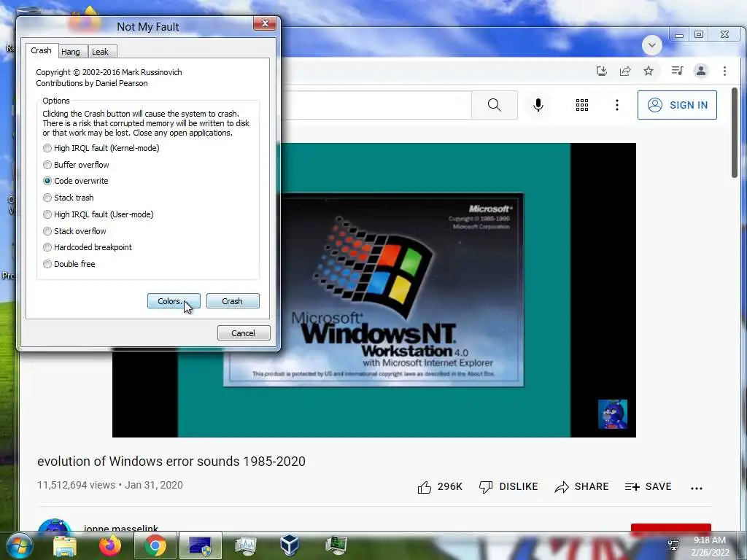747x560 pixels.
Task: Choose the Code overwrite radio option
Action: click(76, 181)
